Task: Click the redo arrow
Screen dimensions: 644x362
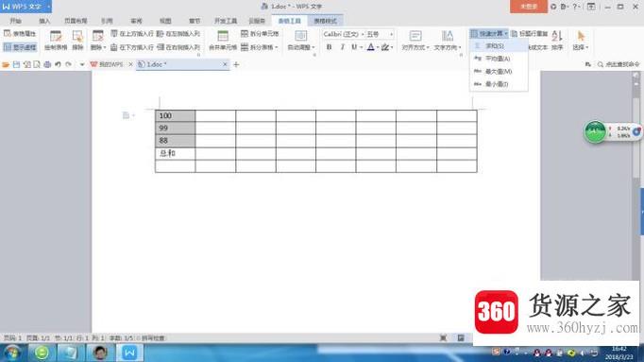Action: 68,64
